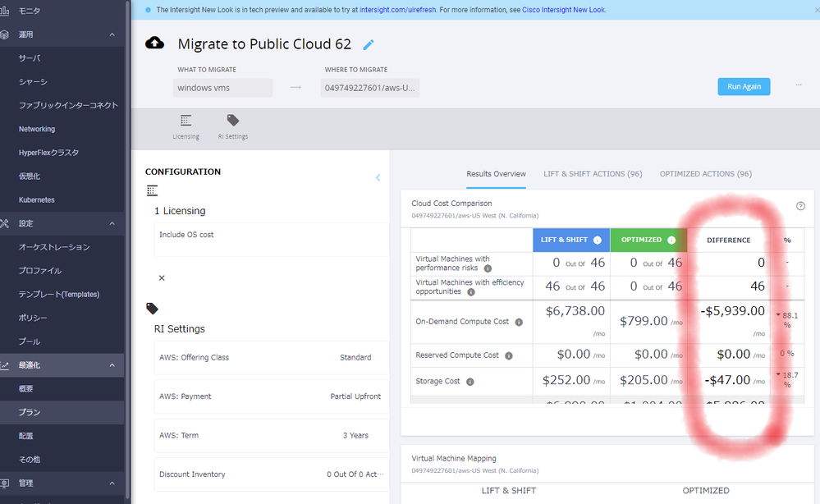Click info icon for Storage Cost

(x=470, y=382)
